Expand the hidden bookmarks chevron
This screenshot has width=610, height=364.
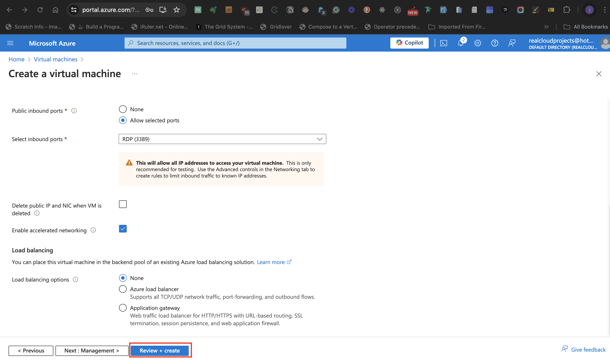546,27
